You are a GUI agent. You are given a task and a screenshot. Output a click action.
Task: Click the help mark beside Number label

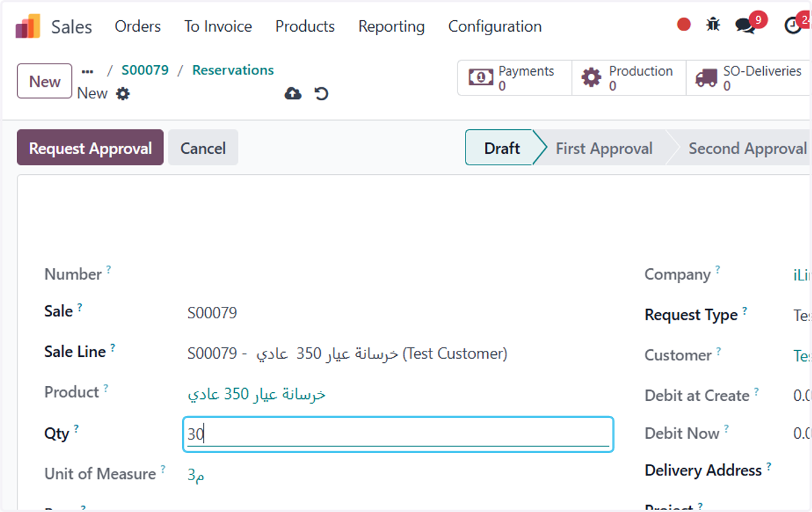click(x=108, y=270)
